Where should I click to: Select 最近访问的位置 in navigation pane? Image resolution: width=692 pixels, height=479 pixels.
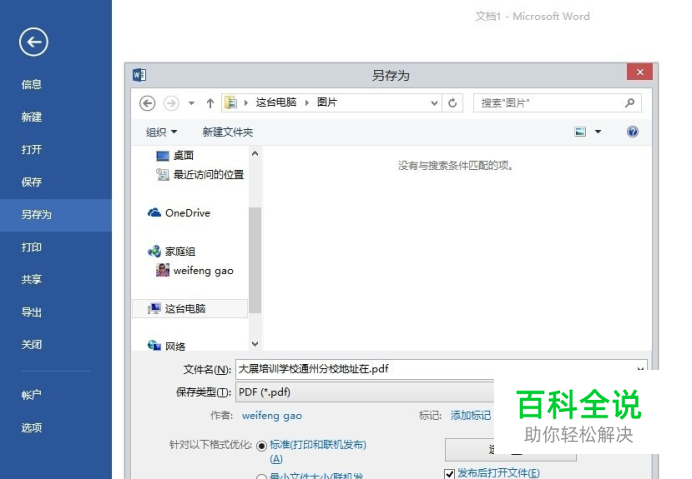click(208, 175)
